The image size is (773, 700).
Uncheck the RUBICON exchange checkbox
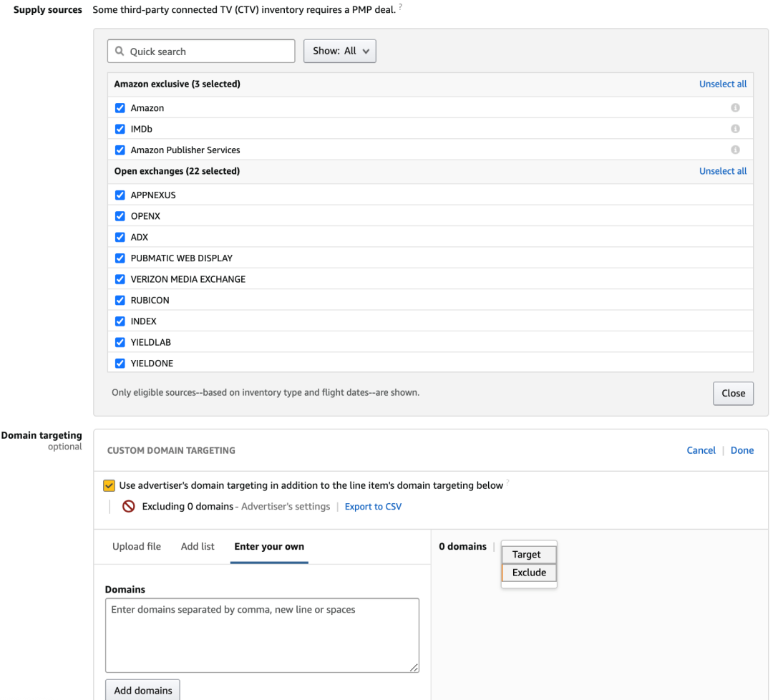click(120, 301)
